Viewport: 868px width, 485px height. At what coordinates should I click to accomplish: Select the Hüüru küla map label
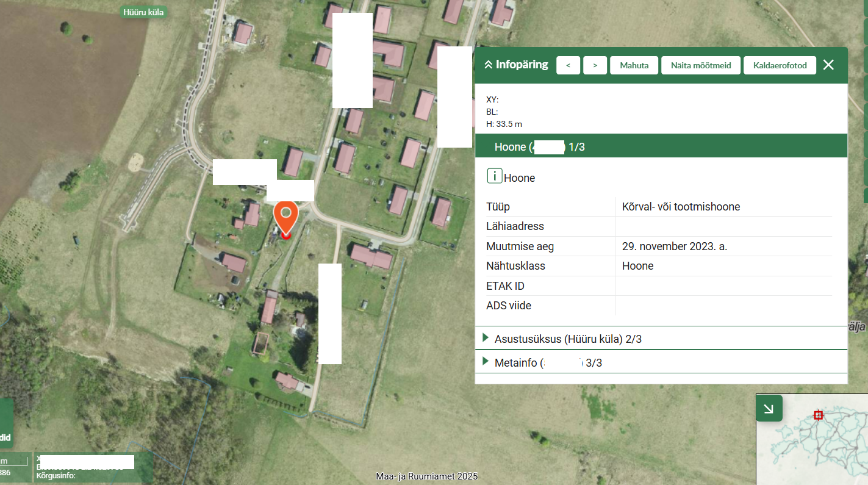143,12
